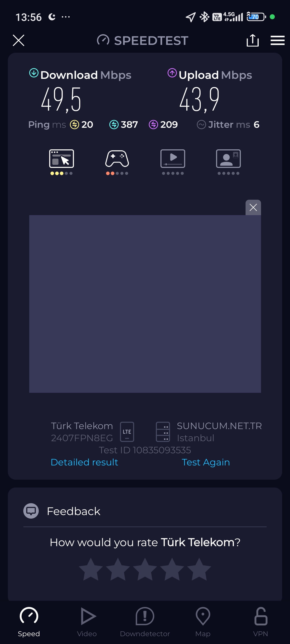Viewport: 290px width, 644px height.
Task: Tap the Feedback chat icon
Action: pyautogui.click(x=31, y=511)
